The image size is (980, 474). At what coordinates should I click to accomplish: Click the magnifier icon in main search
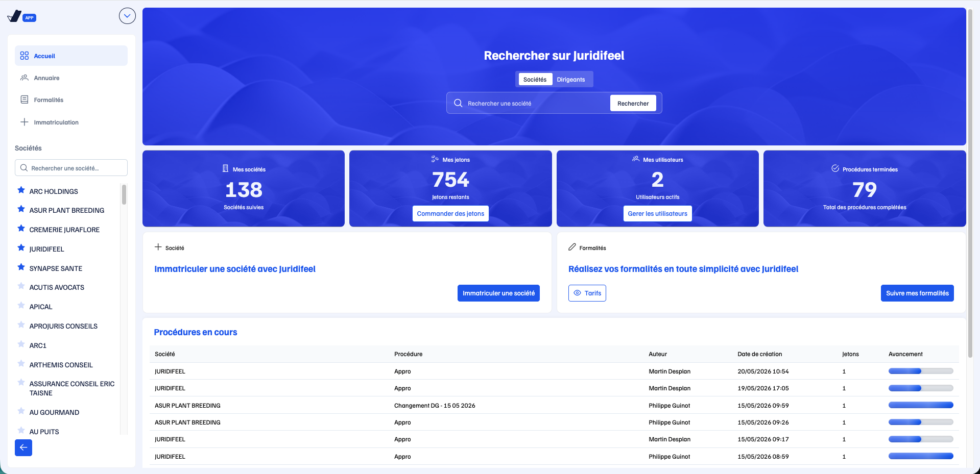(458, 103)
